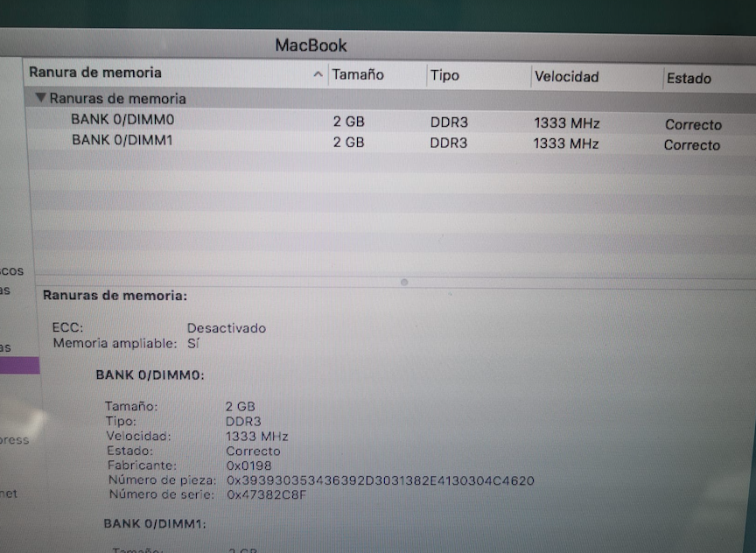This screenshot has width=756, height=553.
Task: Click the 1333 MHz cell in the DIMM0 table row
Action: [x=566, y=123]
